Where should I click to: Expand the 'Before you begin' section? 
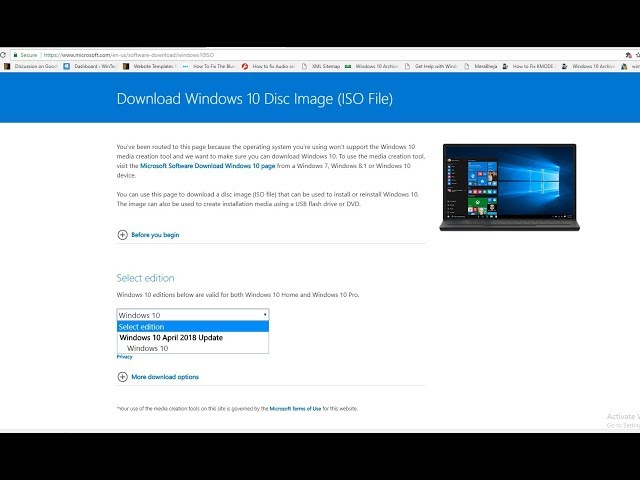[x=155, y=235]
